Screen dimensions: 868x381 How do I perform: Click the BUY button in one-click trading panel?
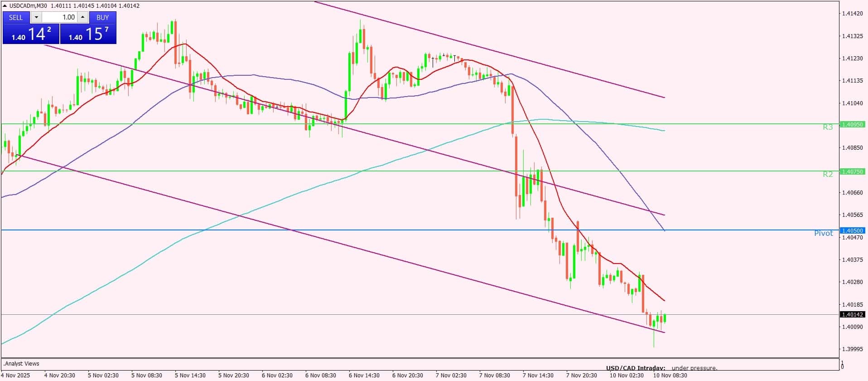103,17
